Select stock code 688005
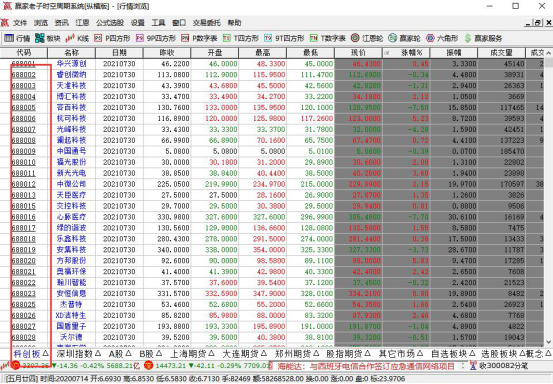The image size is (553, 384). coord(24,108)
